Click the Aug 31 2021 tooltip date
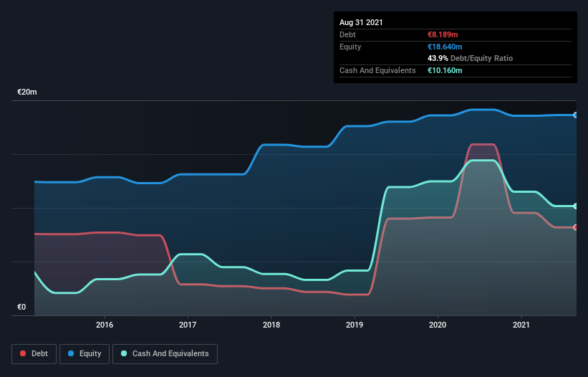The width and height of the screenshot is (588, 377). 361,22
